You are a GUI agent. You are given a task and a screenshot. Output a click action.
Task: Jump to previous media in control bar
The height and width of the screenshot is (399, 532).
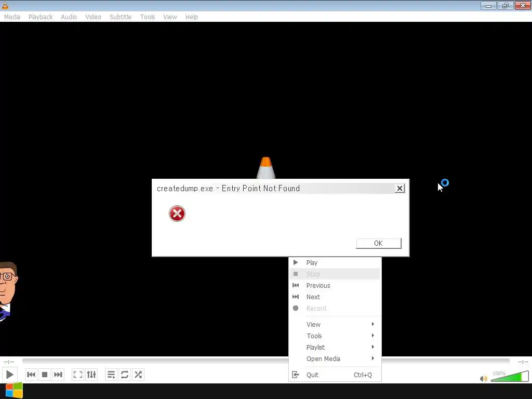[x=31, y=375]
